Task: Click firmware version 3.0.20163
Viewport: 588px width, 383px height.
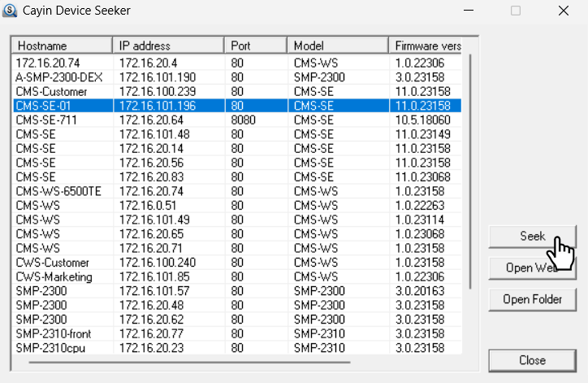Action: point(420,291)
